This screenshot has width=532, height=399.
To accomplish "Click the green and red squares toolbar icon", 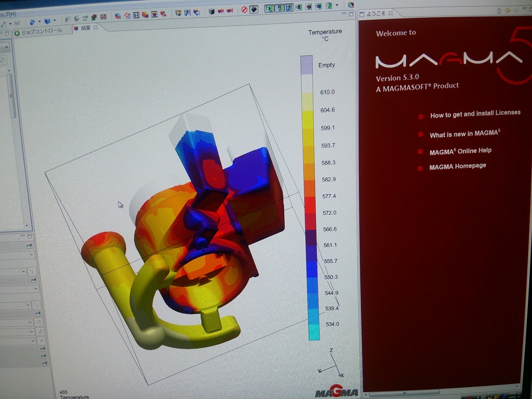I will [95, 17].
